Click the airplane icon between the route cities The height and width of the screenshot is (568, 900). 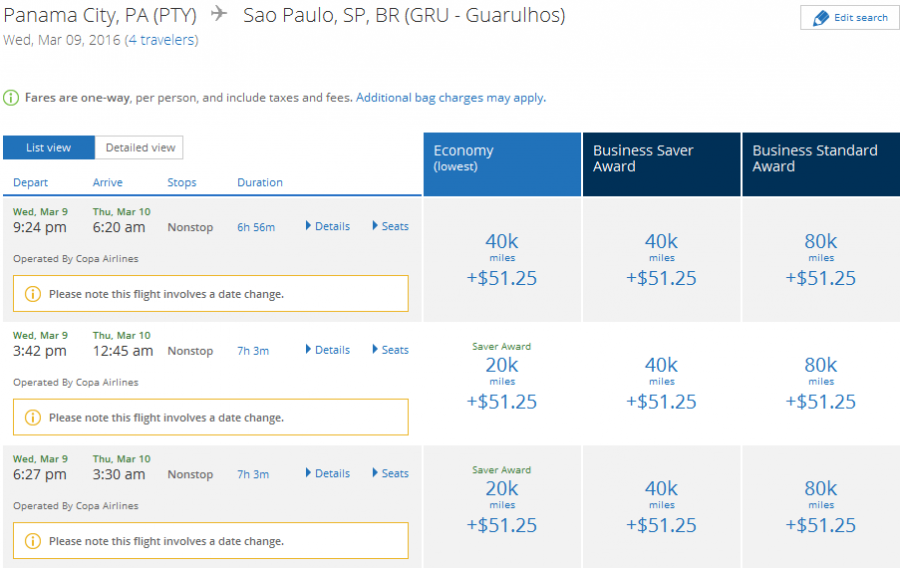coord(220,16)
